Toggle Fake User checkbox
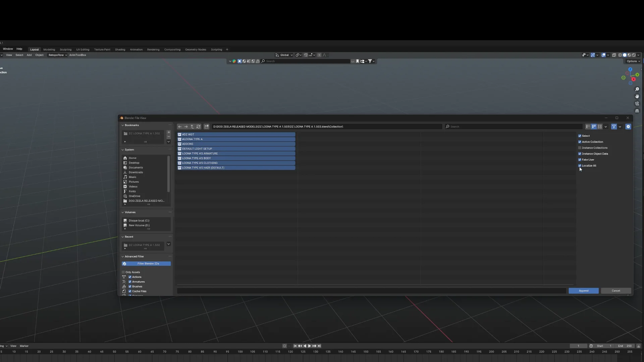 pos(580,160)
